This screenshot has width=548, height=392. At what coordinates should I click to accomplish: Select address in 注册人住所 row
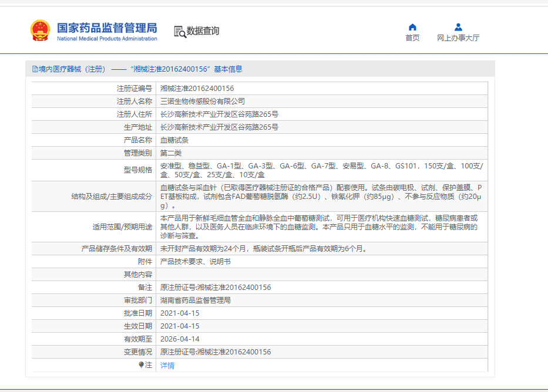point(219,114)
